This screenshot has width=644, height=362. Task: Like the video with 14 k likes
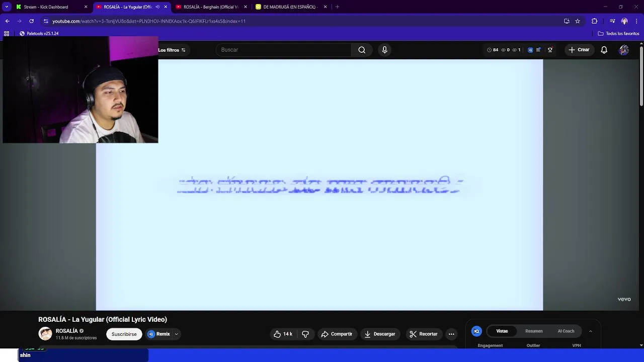[283, 334]
